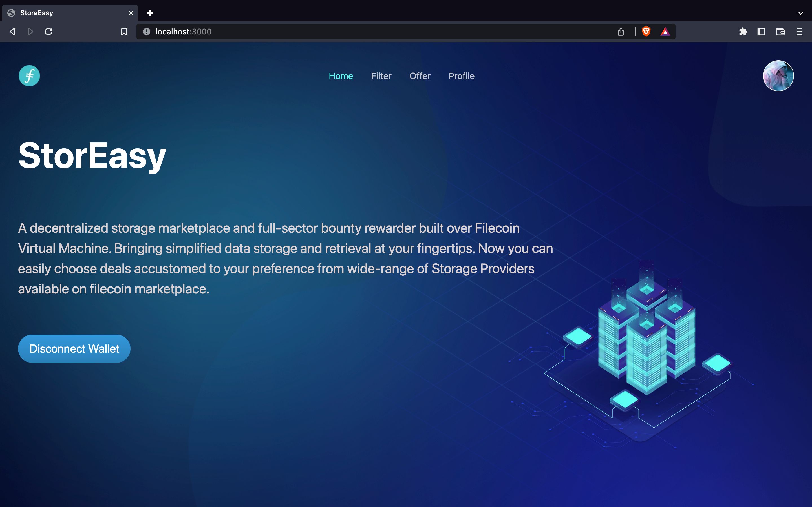The width and height of the screenshot is (812, 507).
Task: Click the browser extensions puzzle icon
Action: point(742,32)
